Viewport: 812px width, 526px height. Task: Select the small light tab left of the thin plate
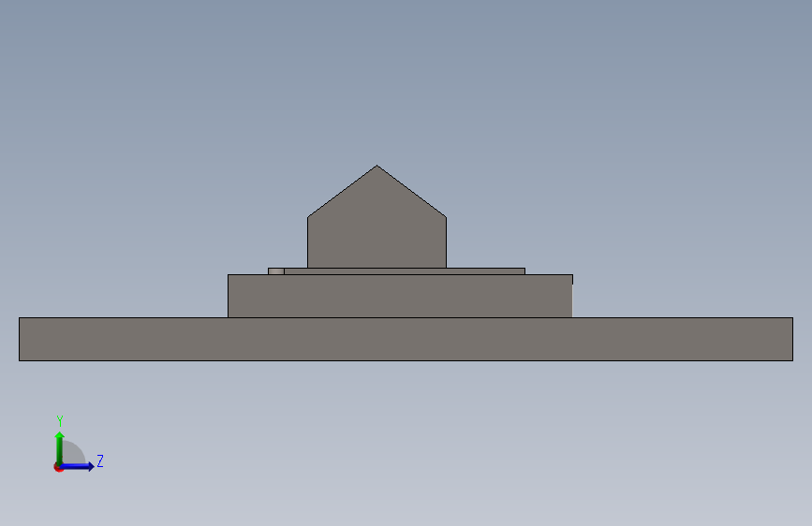pos(276,271)
